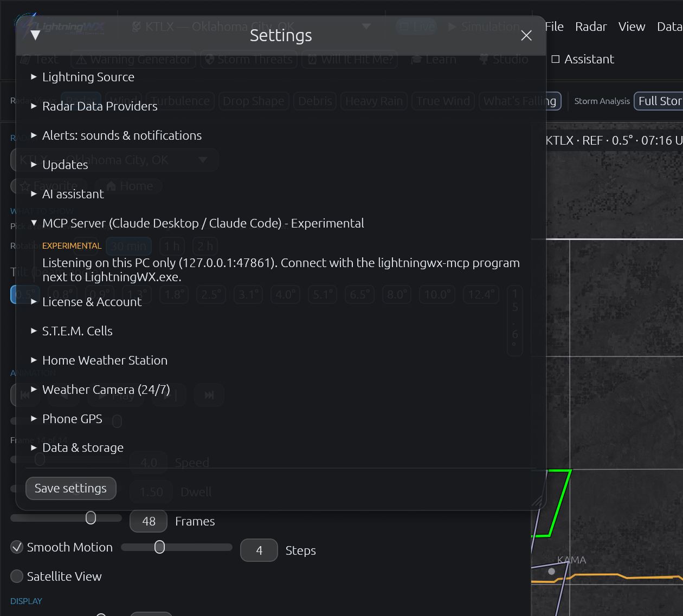Click the Frames slider track
The image size is (683, 616).
click(x=66, y=518)
